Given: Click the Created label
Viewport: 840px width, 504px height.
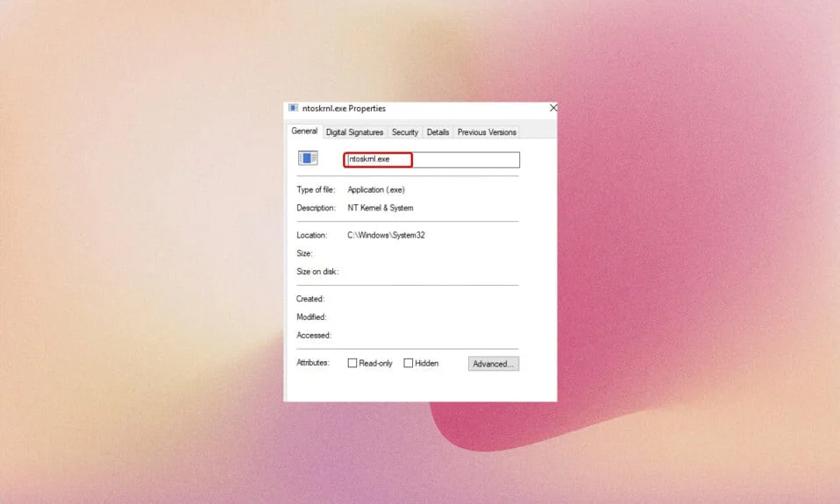Looking at the screenshot, I should (310, 299).
